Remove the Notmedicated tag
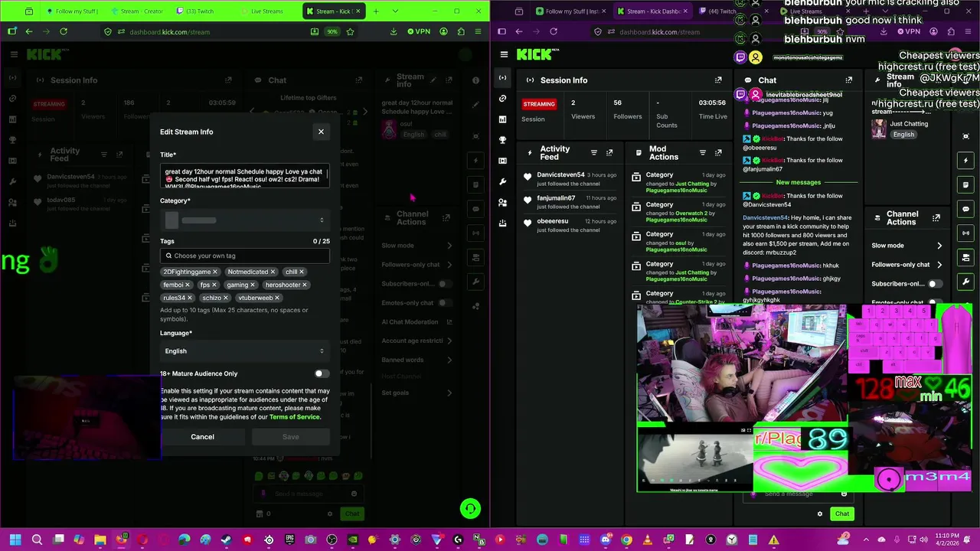Image resolution: width=980 pixels, height=551 pixels. pyautogui.click(x=273, y=272)
